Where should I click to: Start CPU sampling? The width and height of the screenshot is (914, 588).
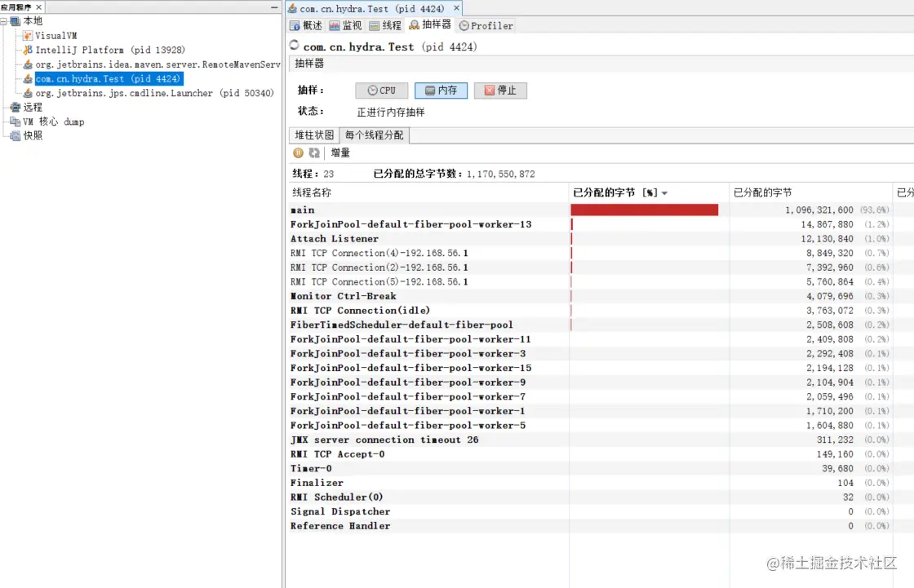[x=382, y=91]
